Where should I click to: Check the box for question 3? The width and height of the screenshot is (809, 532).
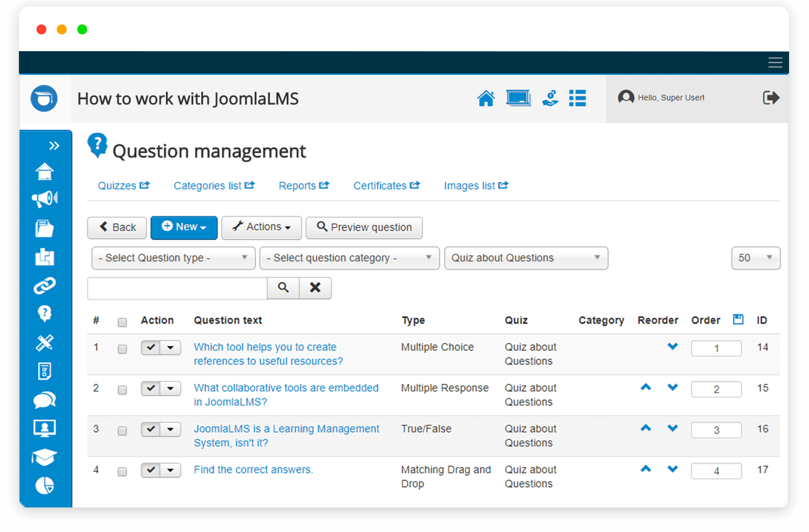click(x=122, y=431)
